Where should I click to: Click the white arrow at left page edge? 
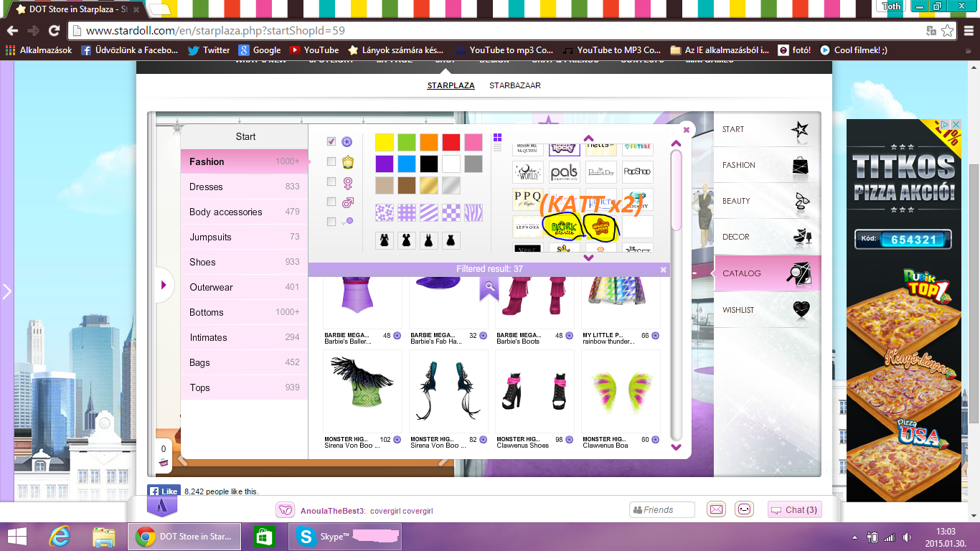7,291
